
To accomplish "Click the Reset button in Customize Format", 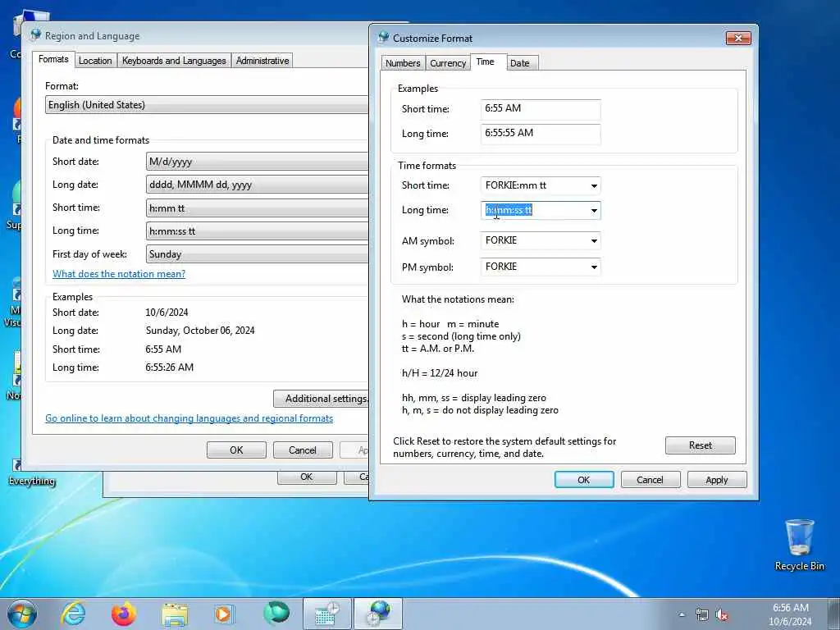I will (x=701, y=445).
